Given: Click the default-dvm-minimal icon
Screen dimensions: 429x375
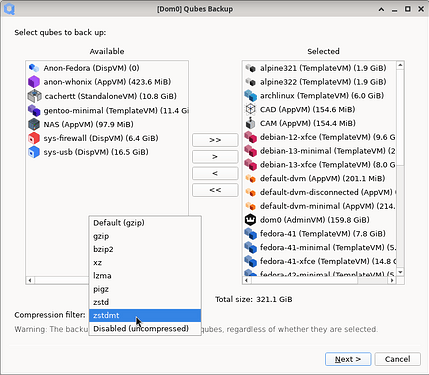Looking at the screenshot, I should click(x=250, y=206).
